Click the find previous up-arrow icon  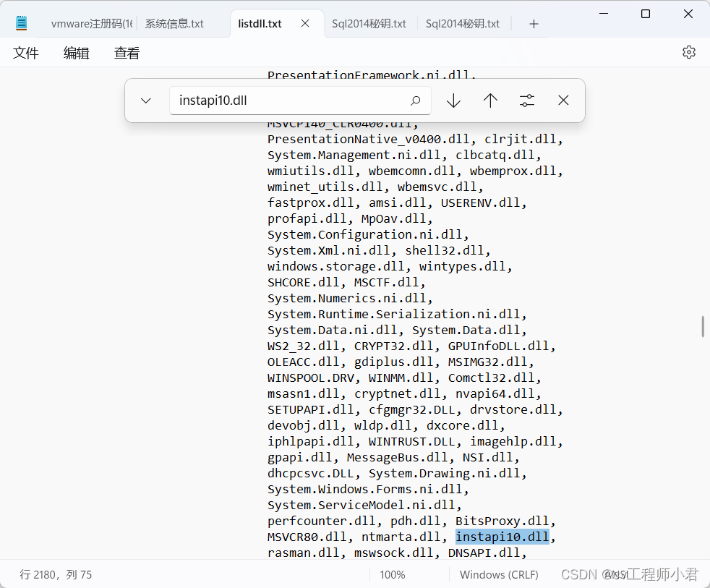tap(490, 101)
